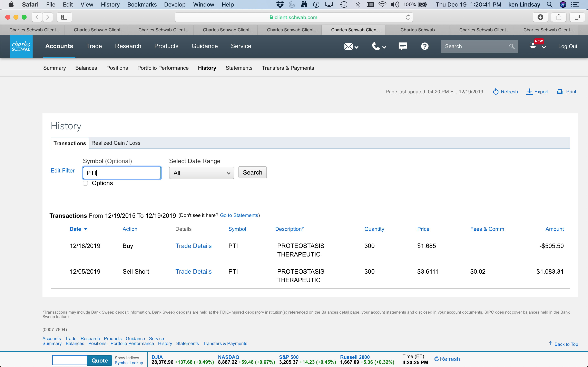Open the Positions sub-navigation tab
This screenshot has width=588, height=367.
click(x=117, y=68)
